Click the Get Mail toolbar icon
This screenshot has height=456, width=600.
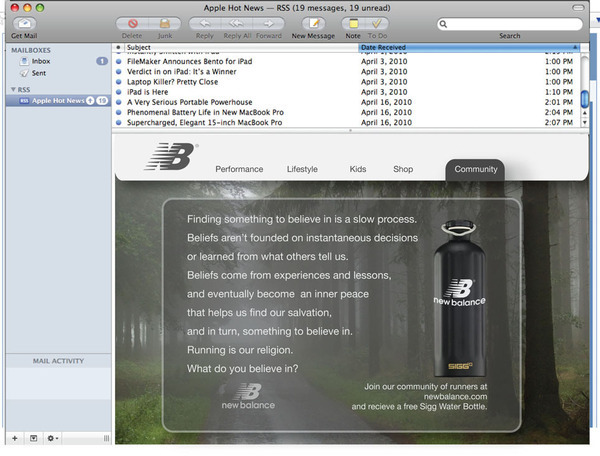click(x=24, y=24)
